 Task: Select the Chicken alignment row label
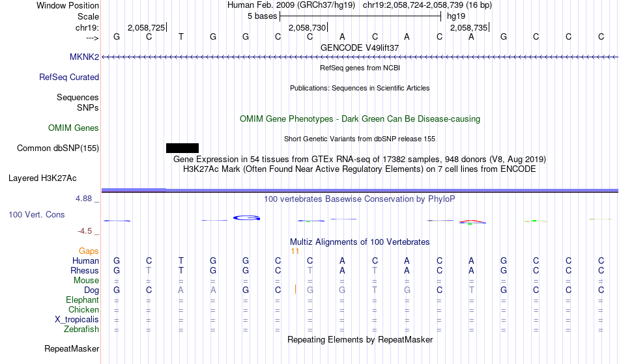pyautogui.click(x=83, y=309)
